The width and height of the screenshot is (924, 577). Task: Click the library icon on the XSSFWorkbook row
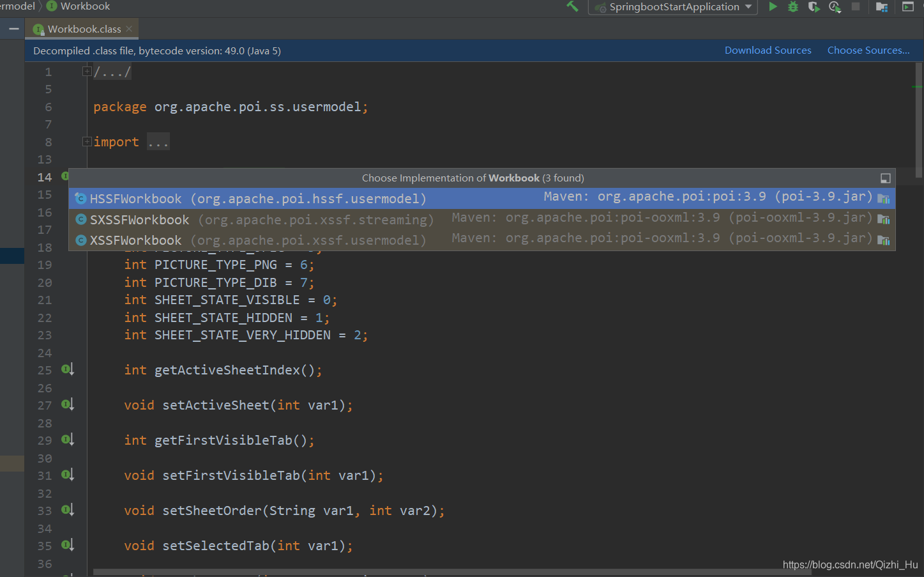pyautogui.click(x=884, y=240)
